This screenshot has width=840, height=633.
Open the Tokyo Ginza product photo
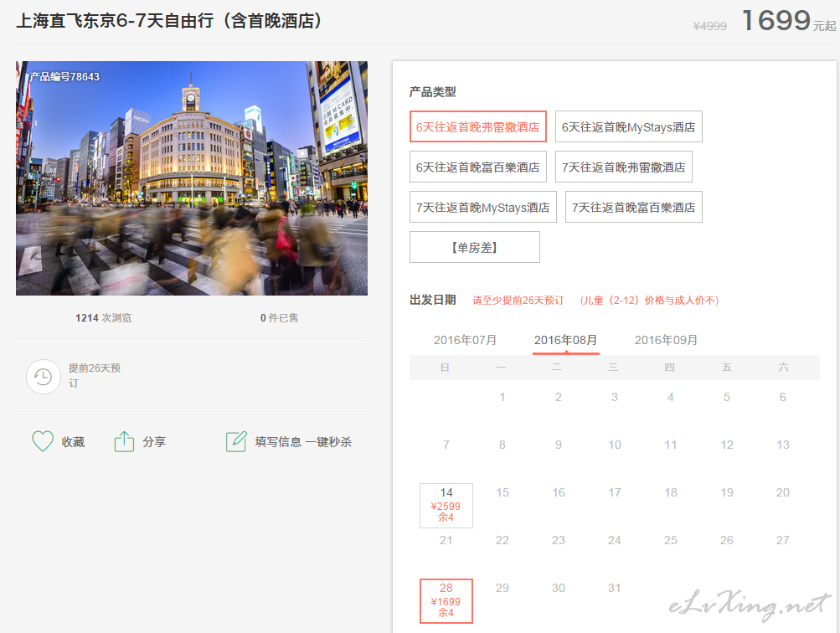tap(192, 178)
